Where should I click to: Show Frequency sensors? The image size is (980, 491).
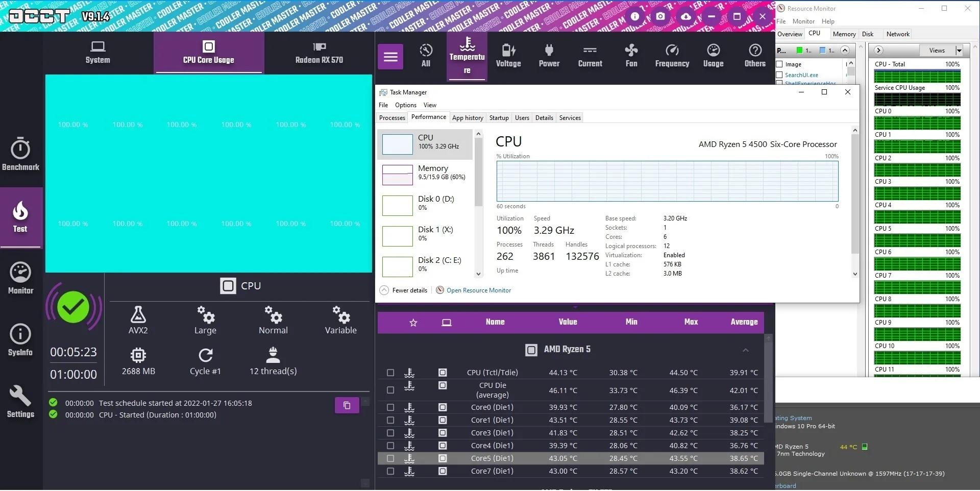(672, 56)
